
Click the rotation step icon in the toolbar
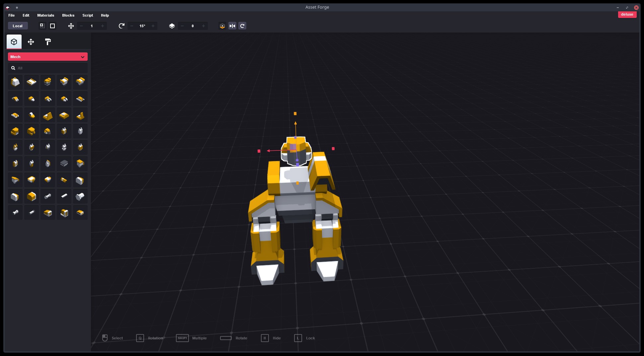coord(121,26)
